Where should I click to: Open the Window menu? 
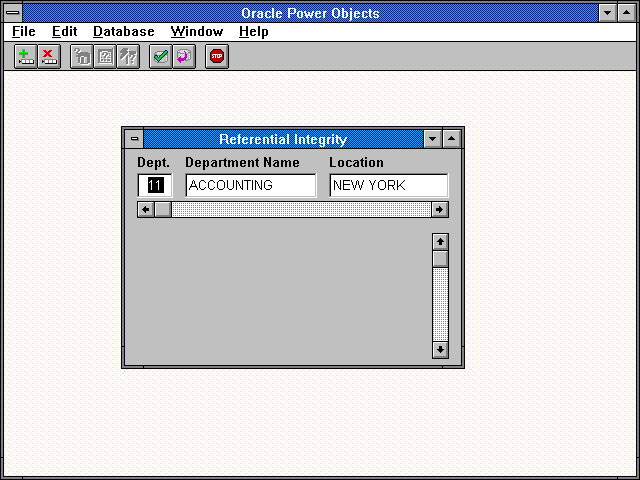coord(196,31)
